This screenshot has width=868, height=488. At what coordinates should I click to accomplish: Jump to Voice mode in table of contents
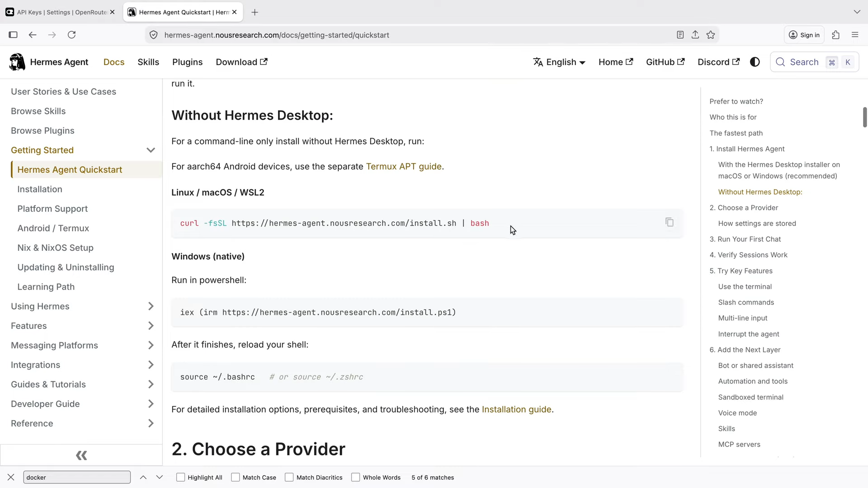737,413
